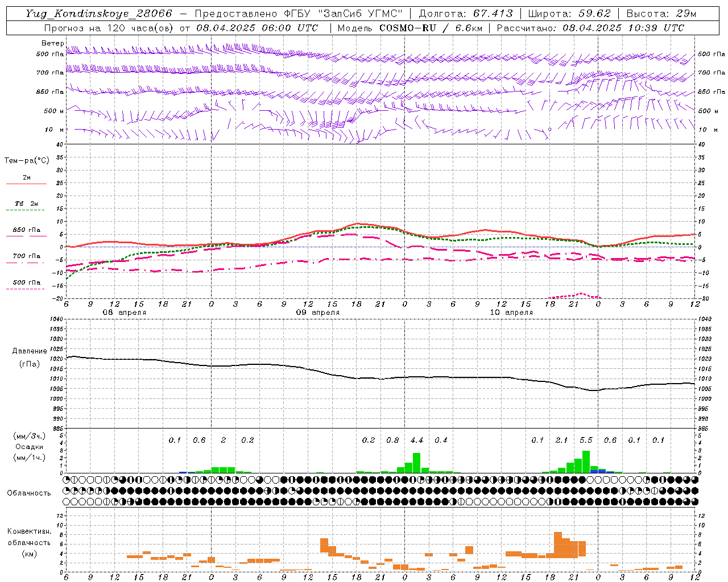Click the Осадки precipitation label
This screenshot has width=728, height=582.
[x=29, y=447]
